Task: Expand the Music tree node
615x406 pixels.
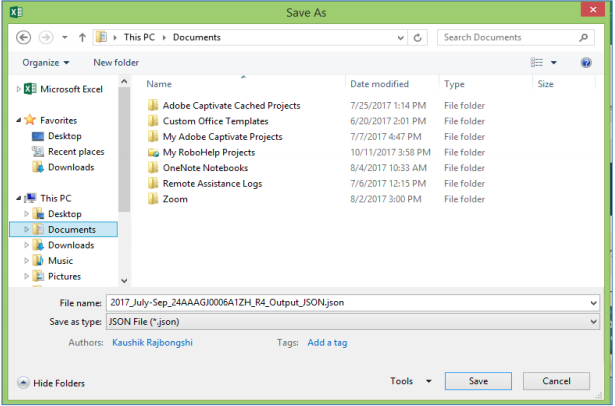Action: (24, 261)
